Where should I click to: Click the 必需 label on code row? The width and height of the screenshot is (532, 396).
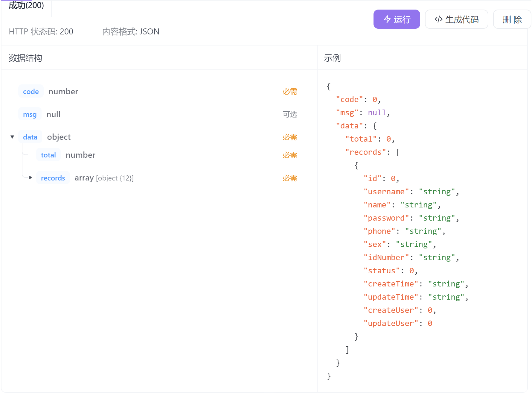[290, 92]
